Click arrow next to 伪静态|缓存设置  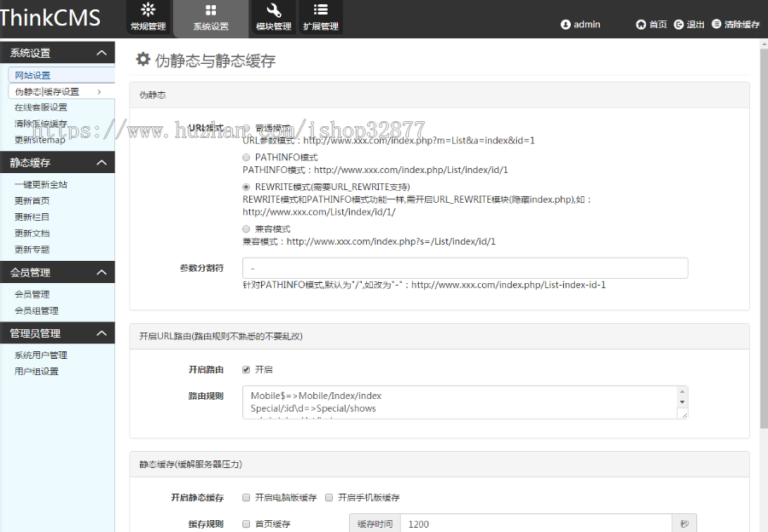100,91
